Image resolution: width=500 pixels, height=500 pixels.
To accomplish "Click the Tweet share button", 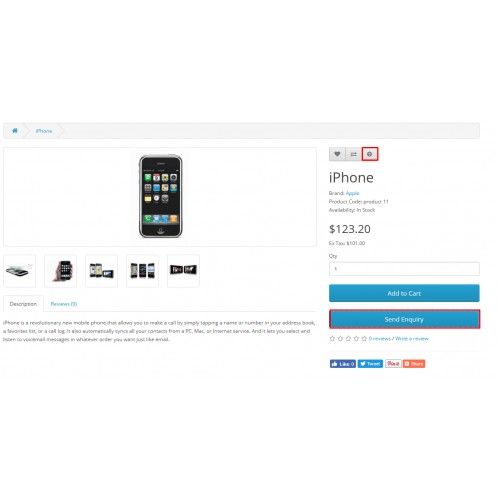I will tap(370, 364).
